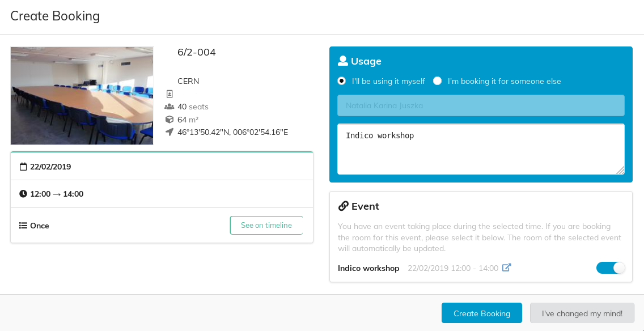644x331 pixels.
Task: Click "I've changed my mind!" button
Action: pos(582,313)
